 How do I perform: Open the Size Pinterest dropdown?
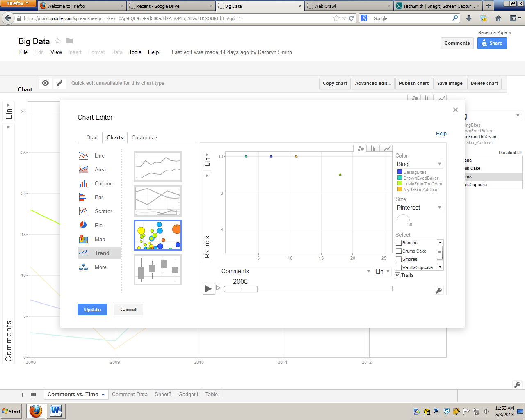(x=419, y=208)
